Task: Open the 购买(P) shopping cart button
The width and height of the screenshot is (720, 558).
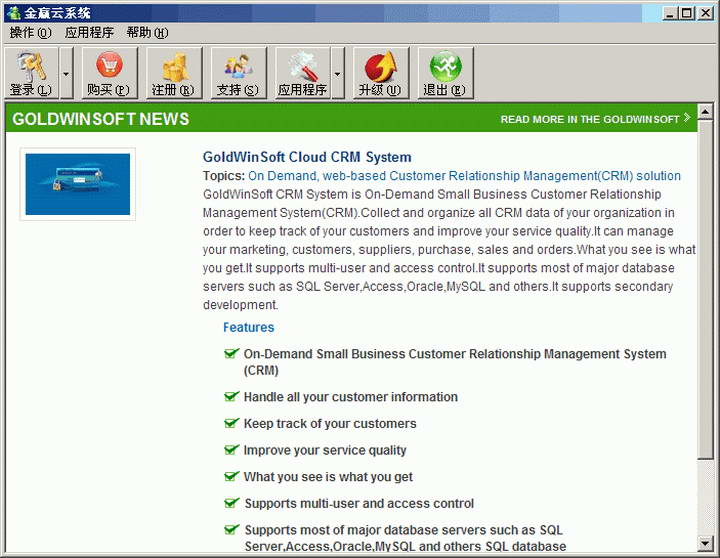Action: [x=109, y=73]
